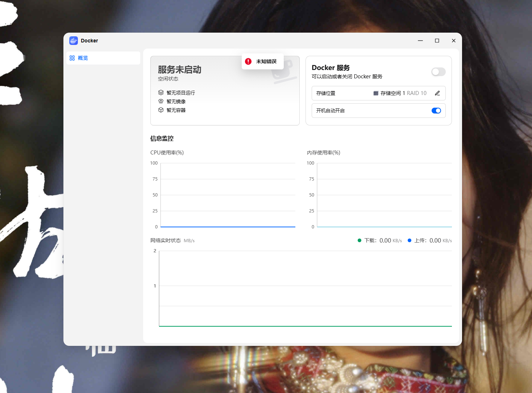The image size is (532, 393).
Task: Disable the 开机自动开启 toggle
Action: coord(436,111)
